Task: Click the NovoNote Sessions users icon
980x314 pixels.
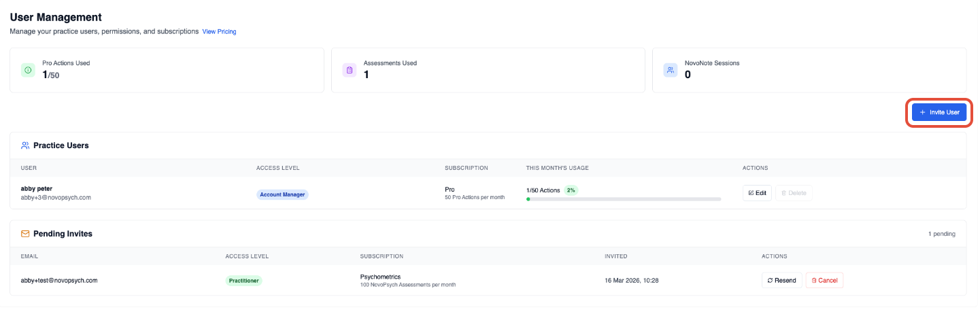Action: [670, 70]
